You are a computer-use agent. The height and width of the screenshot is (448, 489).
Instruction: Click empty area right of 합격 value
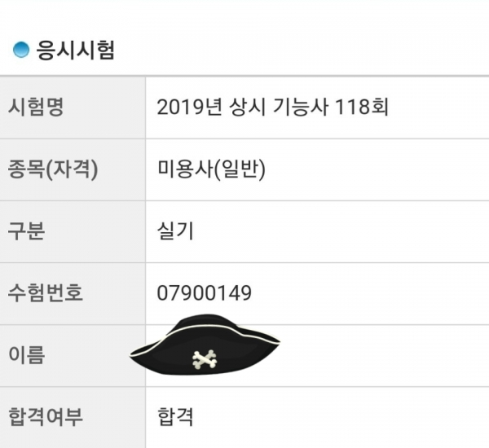[x=342, y=418]
